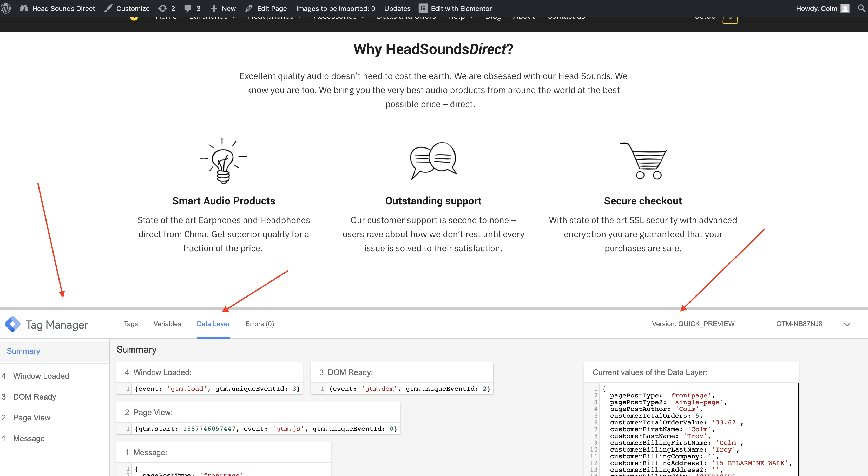Viewport: 868px width, 476px height.
Task: Open the Errors (0) tab
Action: point(260,324)
